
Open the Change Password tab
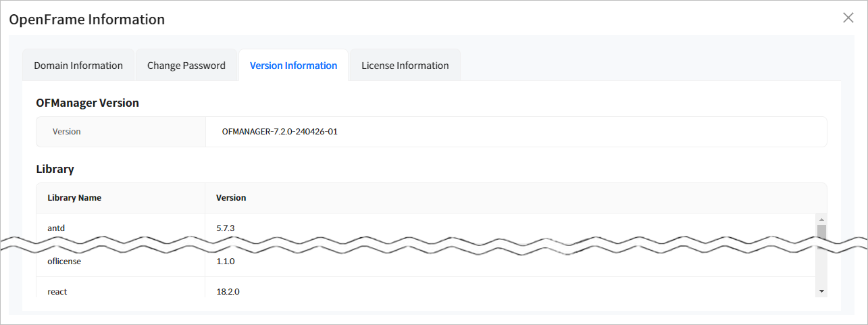[186, 66]
